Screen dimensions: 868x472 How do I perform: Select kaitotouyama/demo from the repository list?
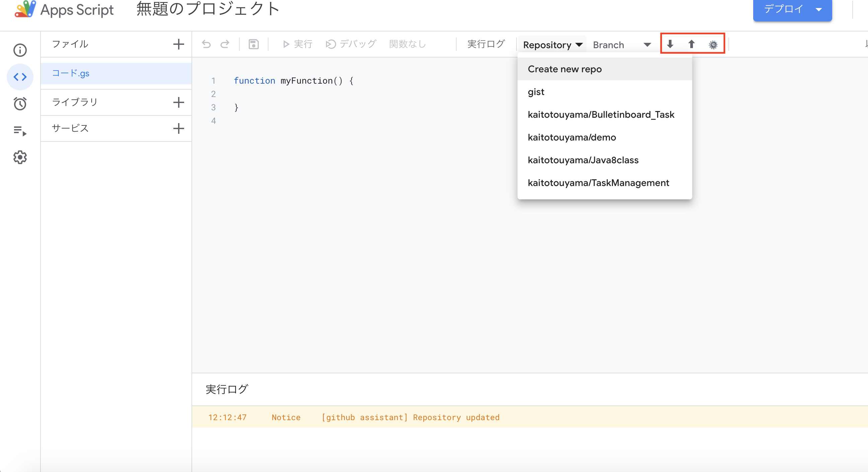pyautogui.click(x=572, y=137)
